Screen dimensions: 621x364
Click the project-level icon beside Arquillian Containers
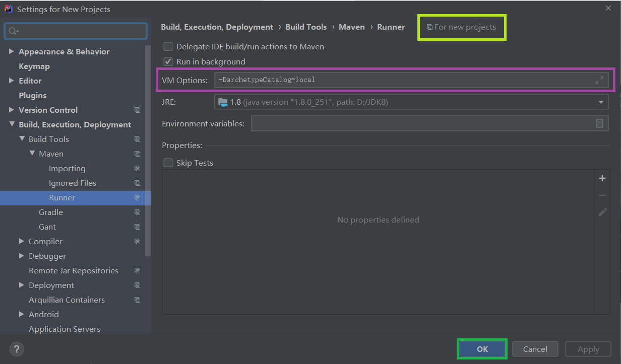(x=137, y=300)
